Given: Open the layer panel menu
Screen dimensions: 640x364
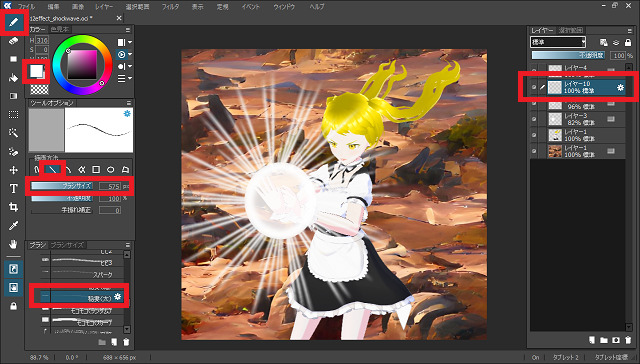Looking at the screenshot, I should coord(629,31).
